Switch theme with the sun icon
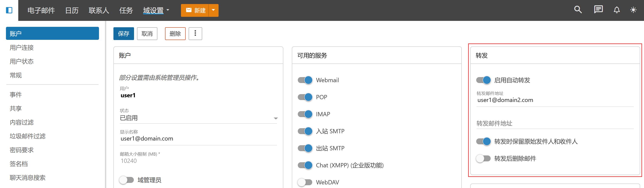The height and width of the screenshot is (188, 644). click(x=633, y=10)
